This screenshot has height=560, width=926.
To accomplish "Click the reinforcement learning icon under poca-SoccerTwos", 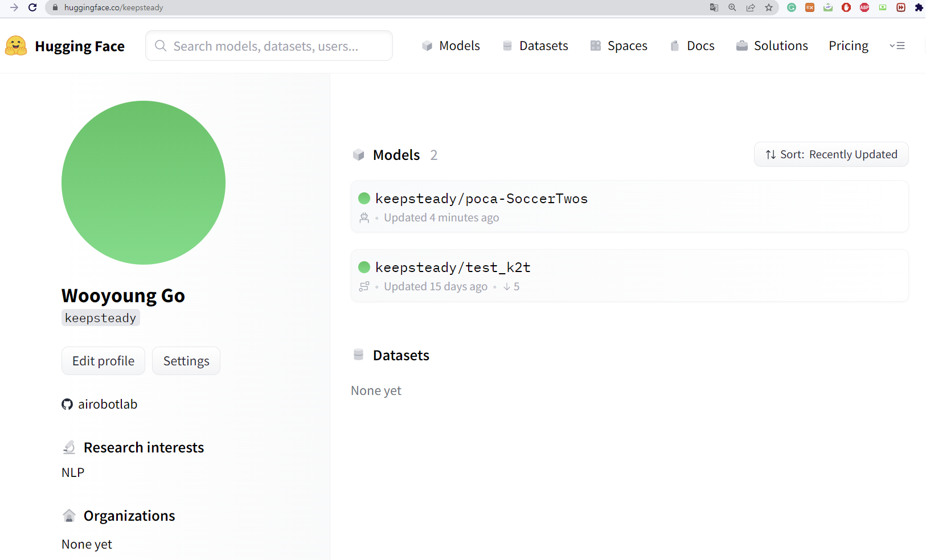I will coord(364,218).
